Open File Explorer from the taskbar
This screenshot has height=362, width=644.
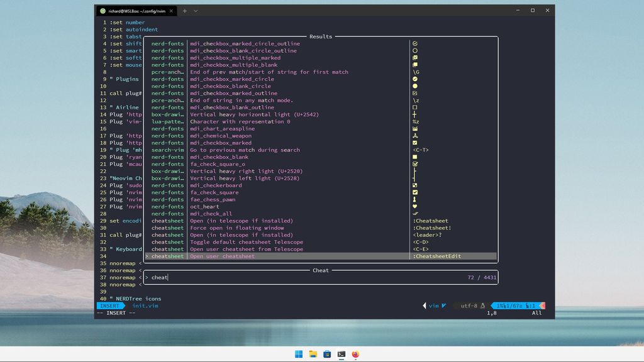[x=313, y=354]
